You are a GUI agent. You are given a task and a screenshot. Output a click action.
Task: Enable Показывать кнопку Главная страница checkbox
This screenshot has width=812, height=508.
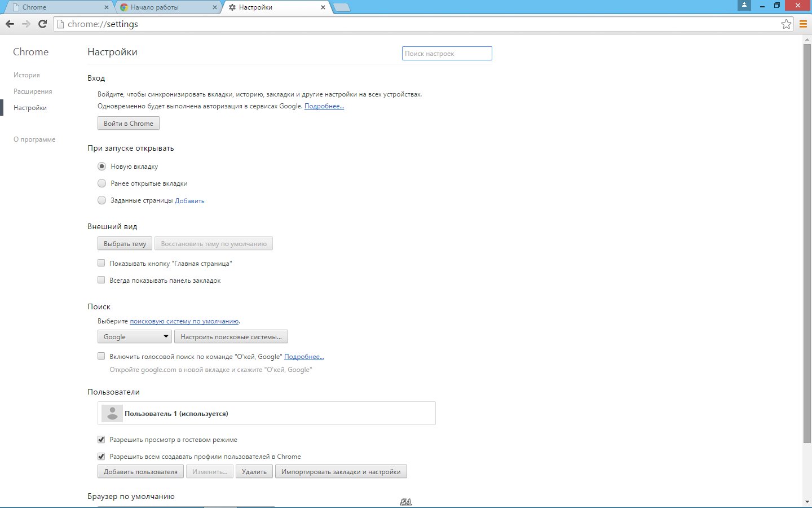pyautogui.click(x=101, y=263)
